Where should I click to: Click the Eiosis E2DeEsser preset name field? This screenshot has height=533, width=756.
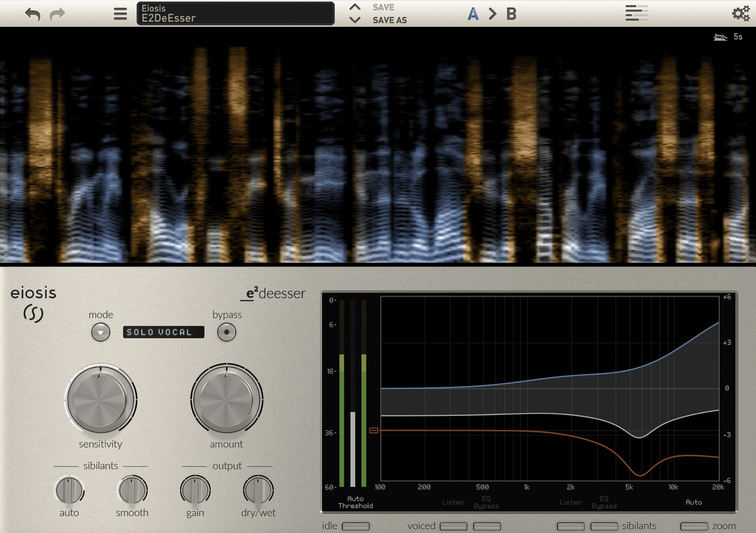236,14
